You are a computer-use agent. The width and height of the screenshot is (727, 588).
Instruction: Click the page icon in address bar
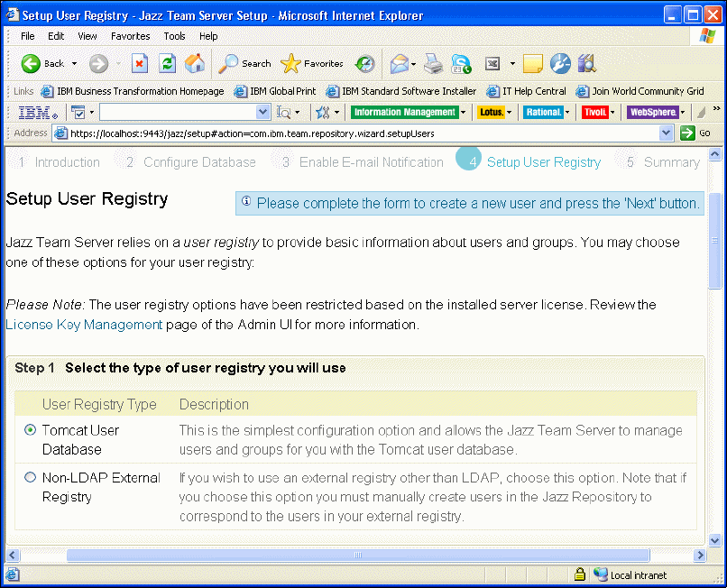tap(60, 133)
